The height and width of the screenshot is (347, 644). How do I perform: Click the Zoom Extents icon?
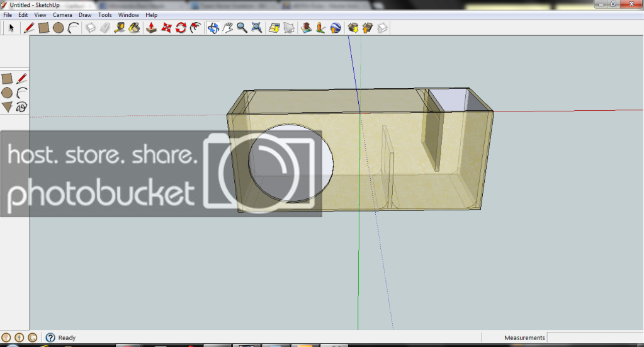coord(257,28)
